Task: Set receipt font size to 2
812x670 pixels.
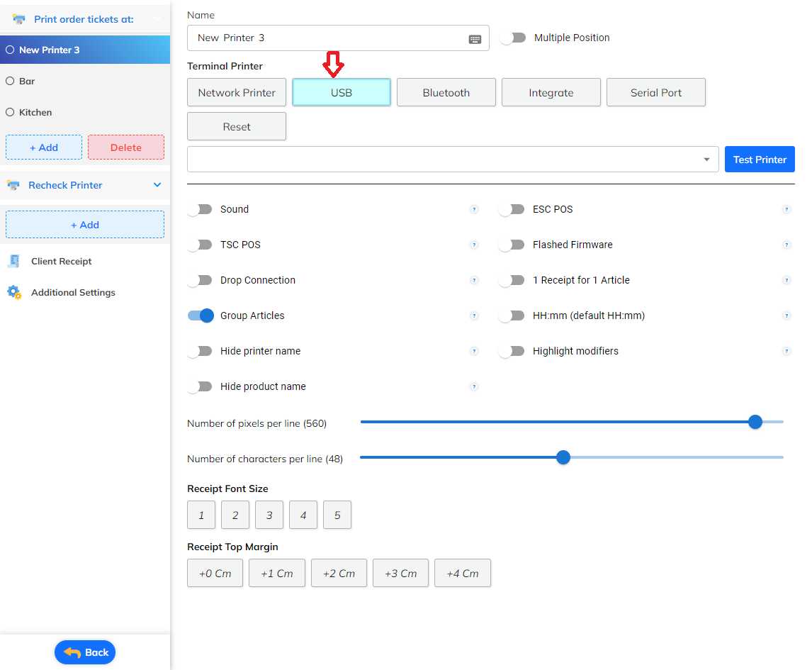Action: point(235,515)
